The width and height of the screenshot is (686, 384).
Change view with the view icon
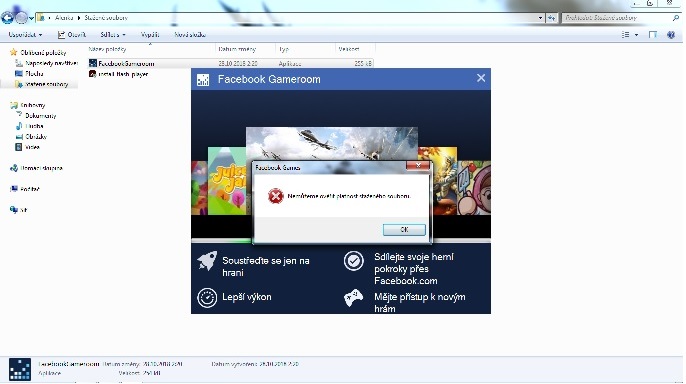[x=626, y=35]
